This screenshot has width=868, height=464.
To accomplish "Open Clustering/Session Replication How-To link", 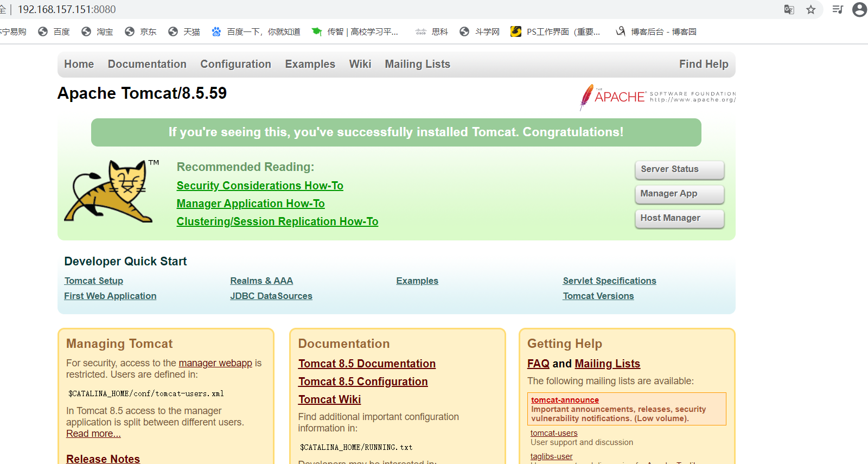I will pos(278,221).
